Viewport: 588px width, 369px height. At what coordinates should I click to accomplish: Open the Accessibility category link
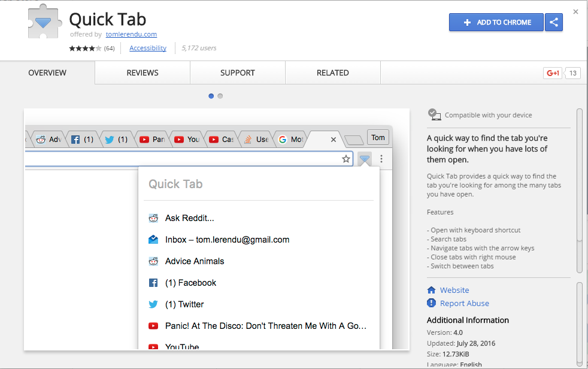click(x=148, y=48)
